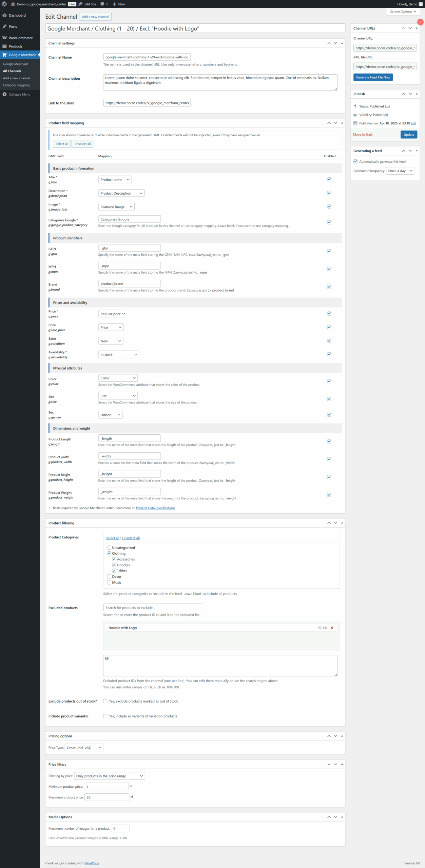Open comments bubble icon in admin bar
Image resolution: width=425 pixels, height=868 pixels.
click(x=102, y=4)
